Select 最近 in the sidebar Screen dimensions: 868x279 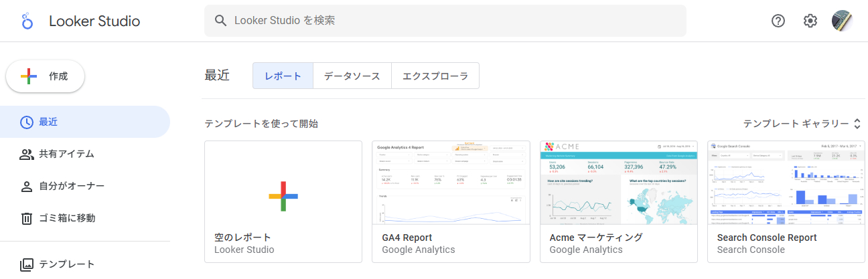85,122
